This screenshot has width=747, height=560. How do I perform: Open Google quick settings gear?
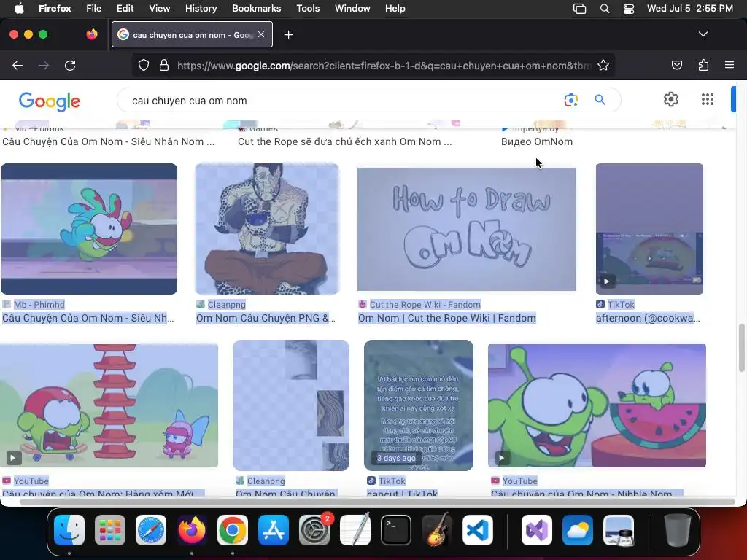tap(671, 99)
